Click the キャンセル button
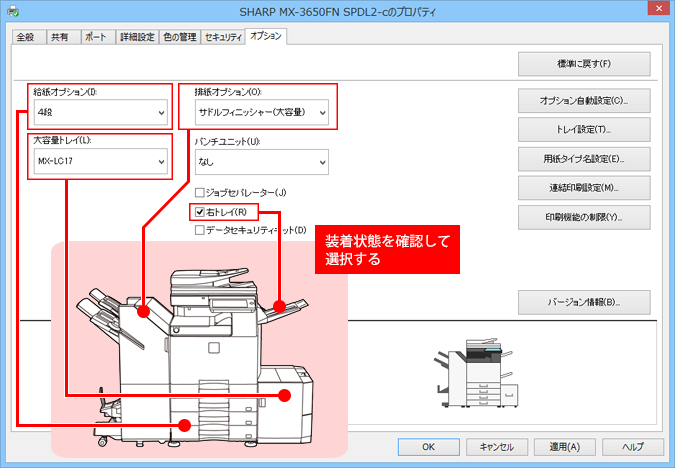This screenshot has width=675, height=468. pyautogui.click(x=497, y=447)
